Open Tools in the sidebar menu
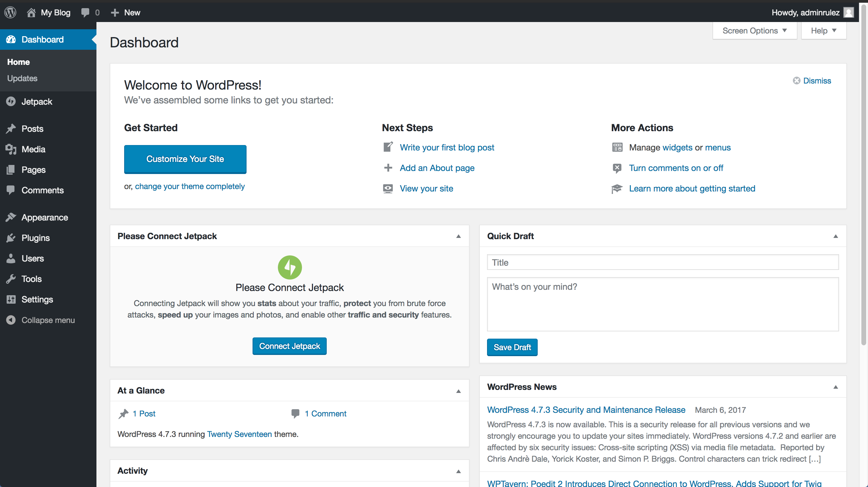The width and height of the screenshot is (868, 487). click(31, 279)
